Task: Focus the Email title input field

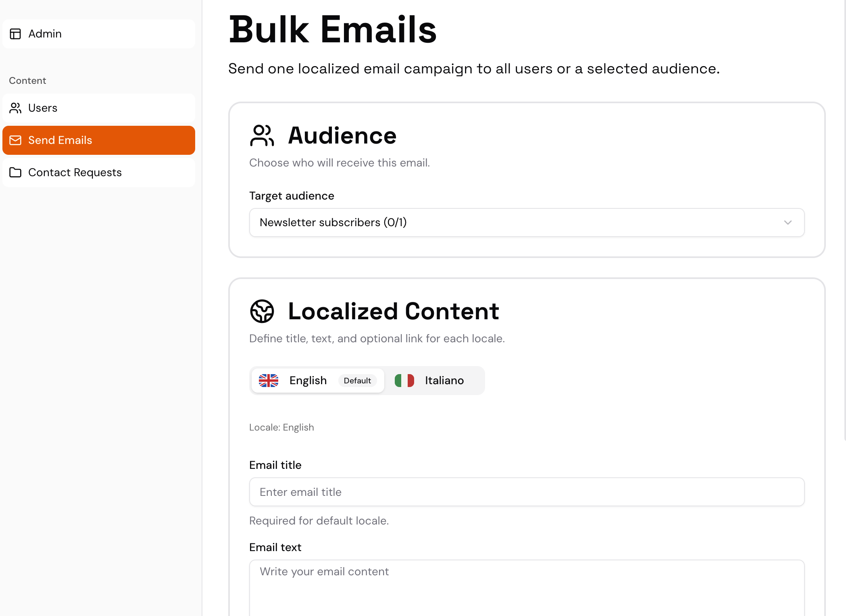Action: coord(527,492)
